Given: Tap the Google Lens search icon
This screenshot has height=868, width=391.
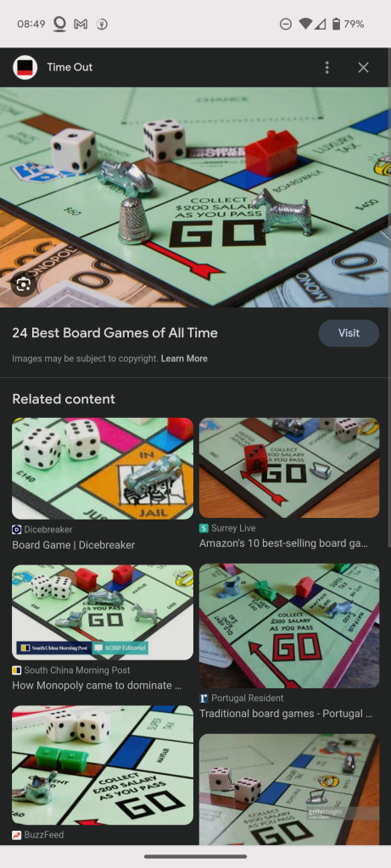Looking at the screenshot, I should (x=23, y=285).
